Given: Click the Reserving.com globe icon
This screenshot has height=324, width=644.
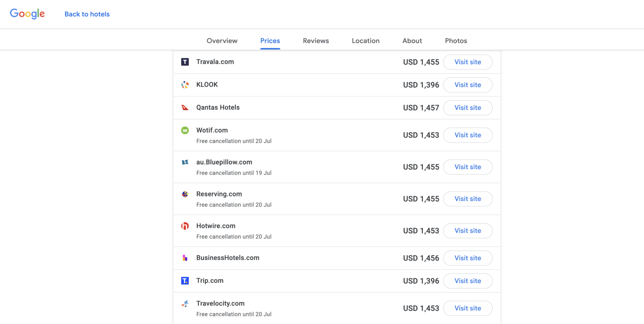Looking at the screenshot, I should [x=185, y=194].
